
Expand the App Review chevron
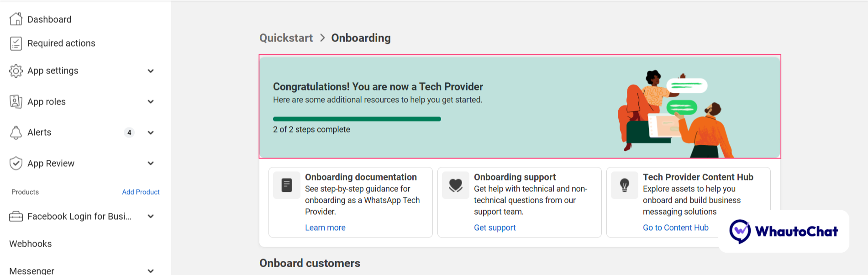pyautogui.click(x=151, y=163)
